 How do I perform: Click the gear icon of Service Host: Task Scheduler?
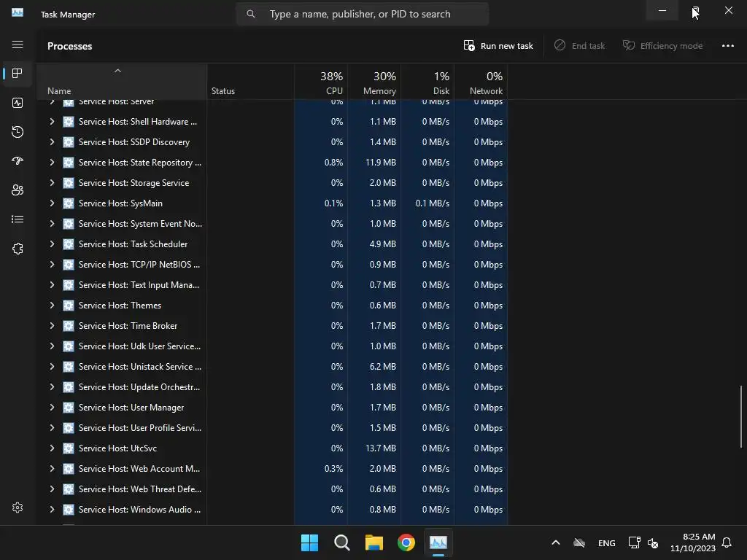coord(69,244)
